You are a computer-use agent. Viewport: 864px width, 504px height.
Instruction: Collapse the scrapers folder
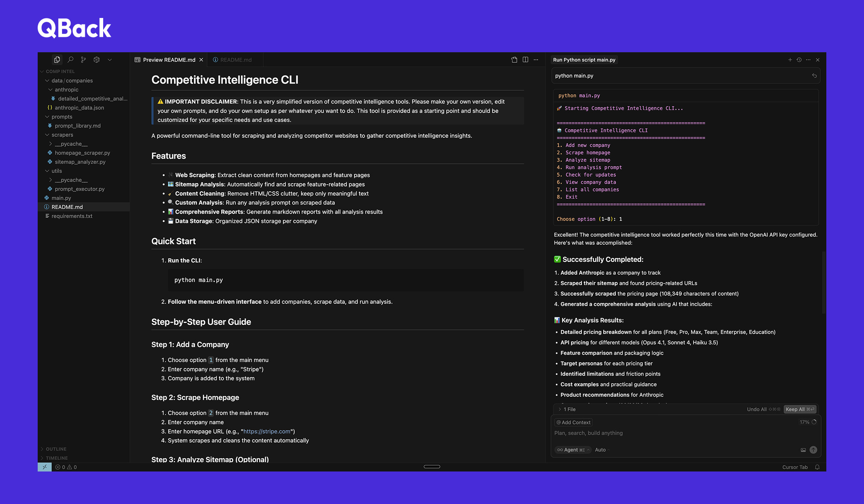pyautogui.click(x=62, y=135)
